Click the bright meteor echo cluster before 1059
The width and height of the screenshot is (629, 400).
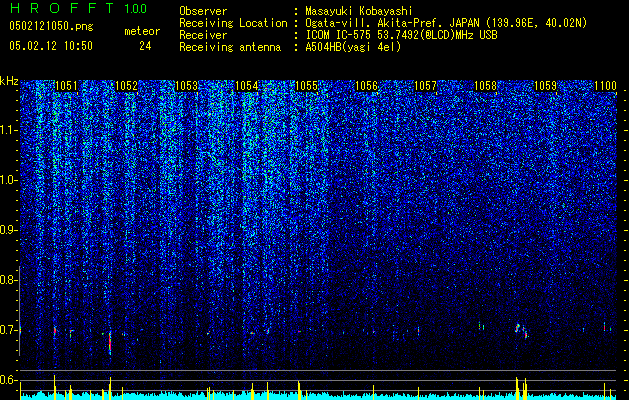[x=521, y=331]
